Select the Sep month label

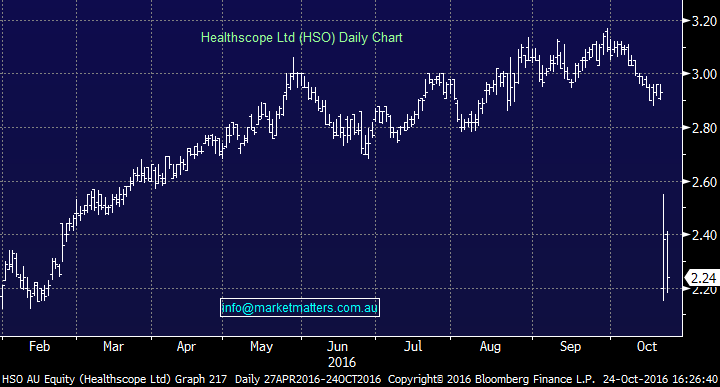[x=570, y=347]
